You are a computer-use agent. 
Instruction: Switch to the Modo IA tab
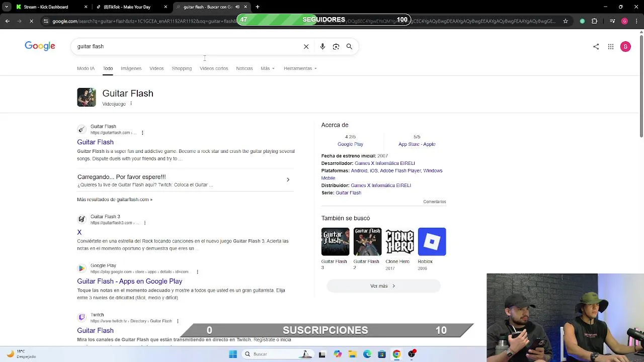(86, 68)
